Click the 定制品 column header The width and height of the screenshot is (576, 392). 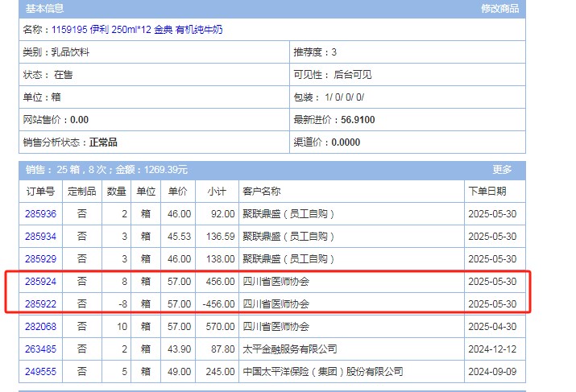tap(82, 192)
